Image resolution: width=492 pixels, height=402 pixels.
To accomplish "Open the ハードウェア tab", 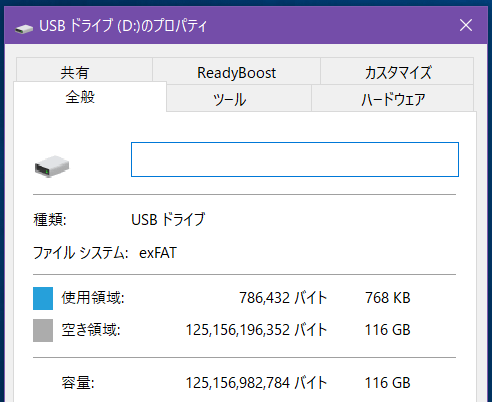I will click(393, 98).
